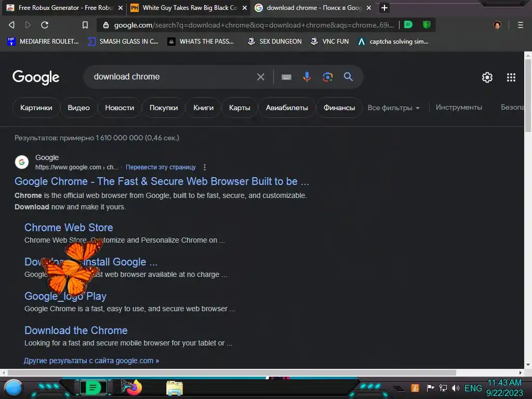Filter results by Новости

click(x=119, y=108)
